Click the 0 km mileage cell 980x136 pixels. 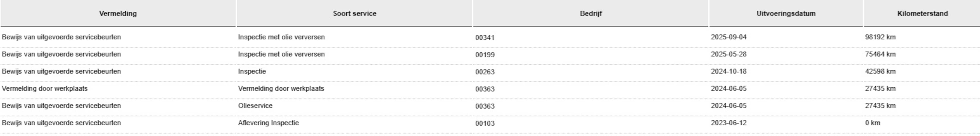click(872, 123)
